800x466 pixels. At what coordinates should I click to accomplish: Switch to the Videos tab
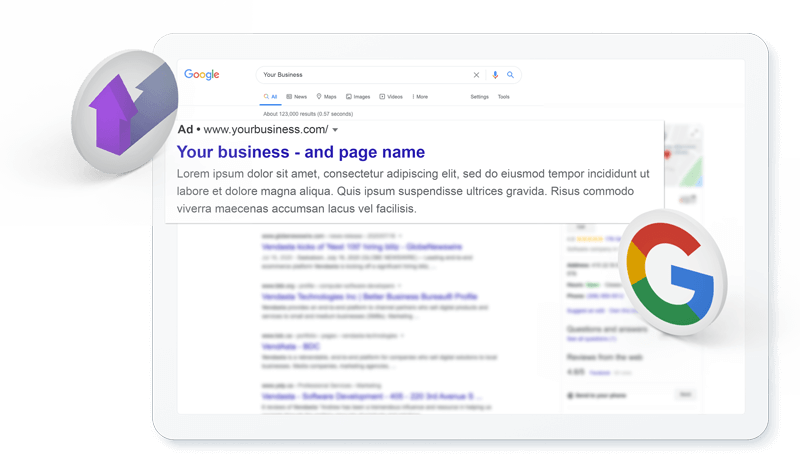391,96
